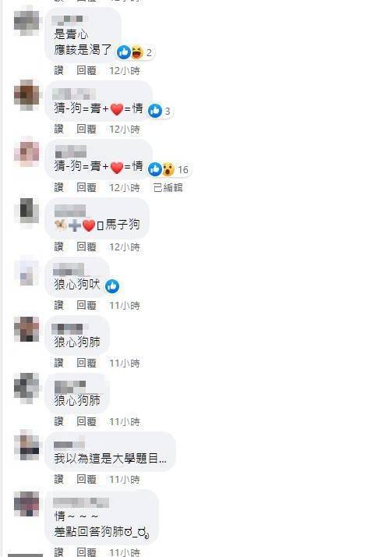Click 已編輯 link on the edited comment

(168, 187)
